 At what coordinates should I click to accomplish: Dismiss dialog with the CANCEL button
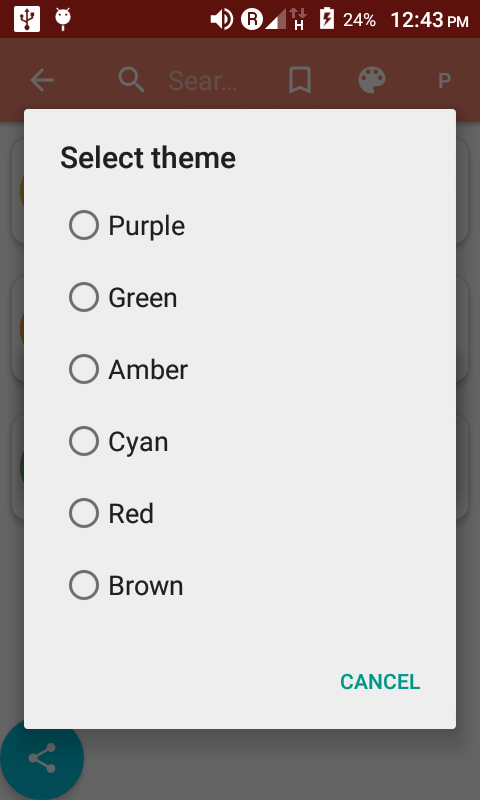click(x=380, y=682)
